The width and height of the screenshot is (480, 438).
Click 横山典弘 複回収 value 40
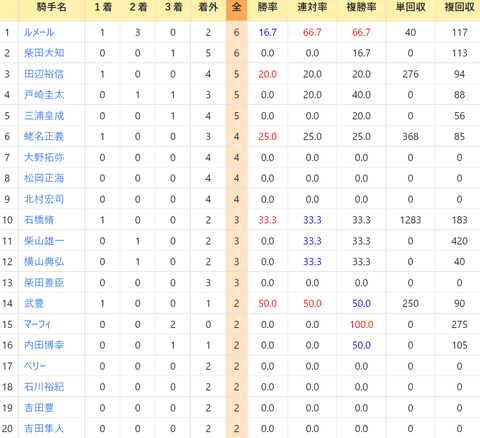click(x=460, y=262)
